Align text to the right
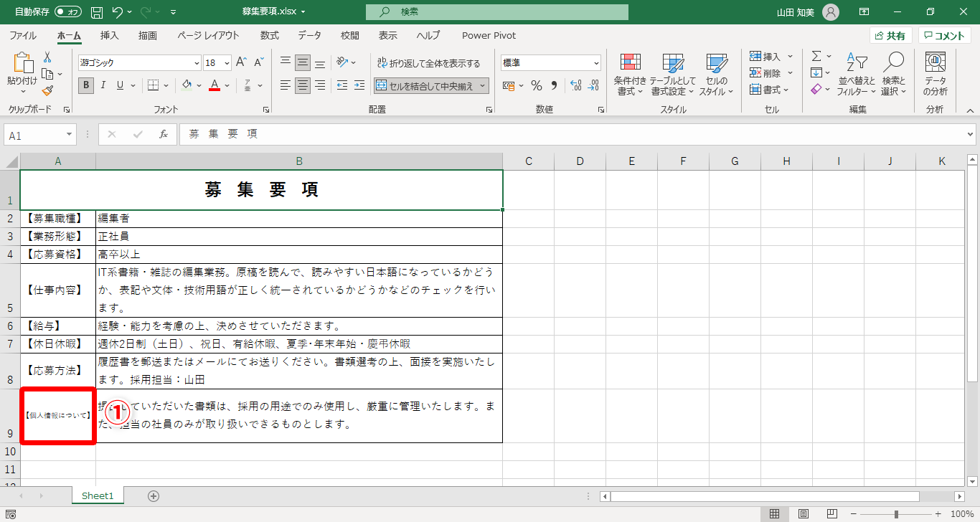Viewport: 980px width, 522px height. 320,85
